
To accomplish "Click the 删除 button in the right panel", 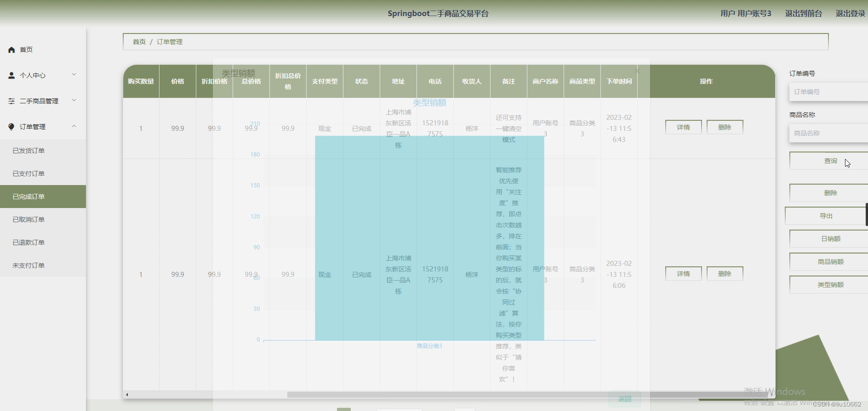I will (x=828, y=193).
